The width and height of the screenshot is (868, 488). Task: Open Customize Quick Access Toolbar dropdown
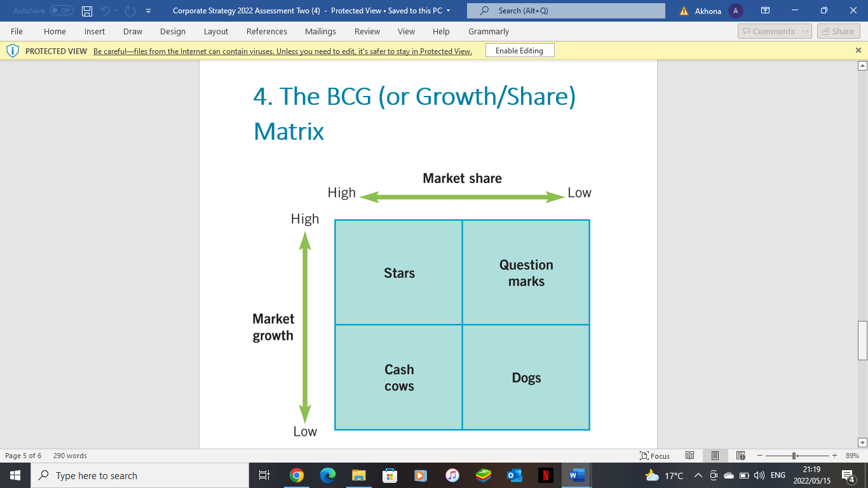click(148, 11)
